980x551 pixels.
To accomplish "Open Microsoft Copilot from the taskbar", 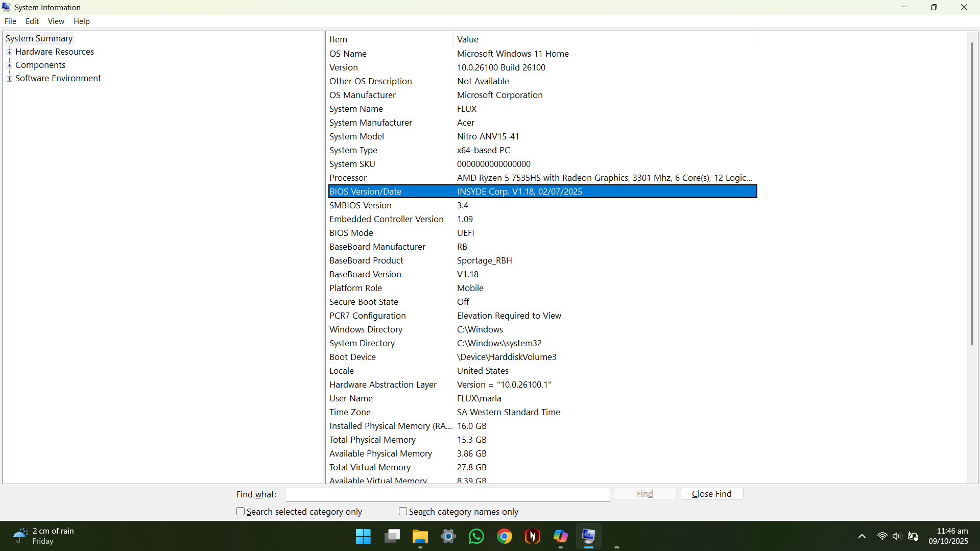I will pyautogui.click(x=561, y=536).
